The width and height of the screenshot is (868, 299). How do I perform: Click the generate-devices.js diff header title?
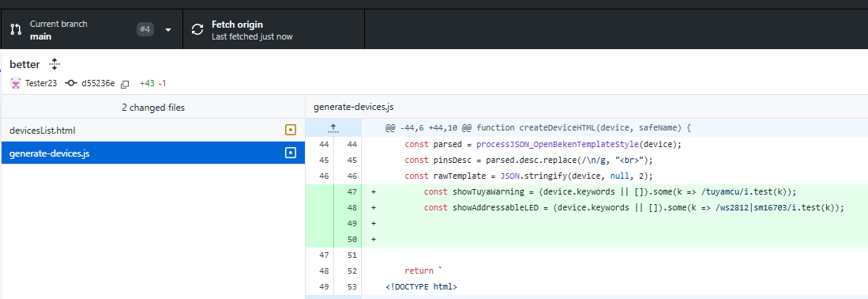(353, 107)
